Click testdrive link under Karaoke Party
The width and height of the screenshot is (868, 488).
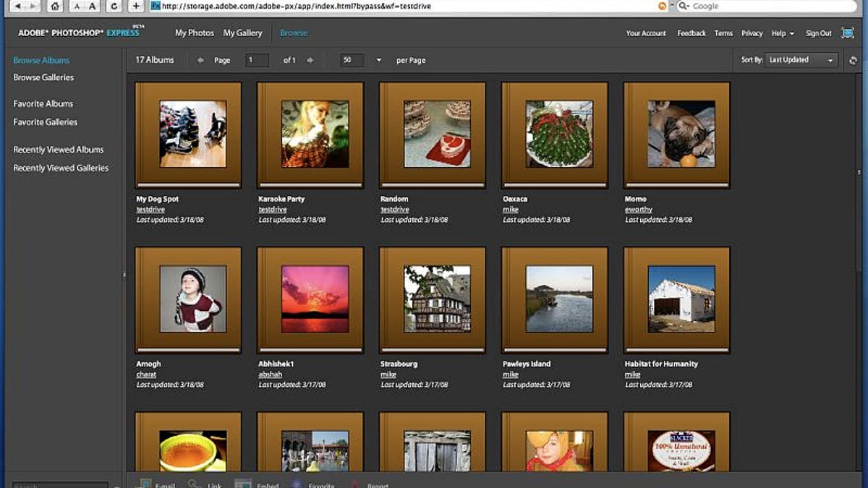coord(273,210)
